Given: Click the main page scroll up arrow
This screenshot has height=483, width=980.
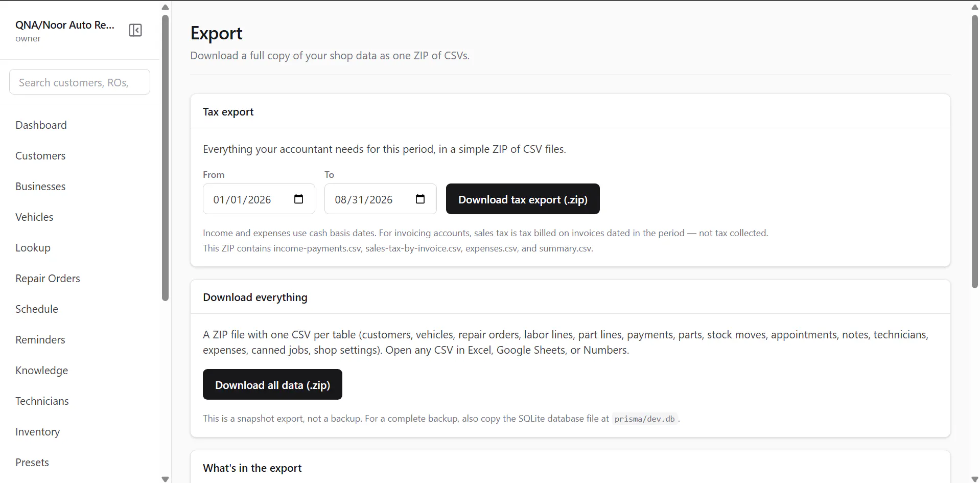Looking at the screenshot, I should 975,7.
